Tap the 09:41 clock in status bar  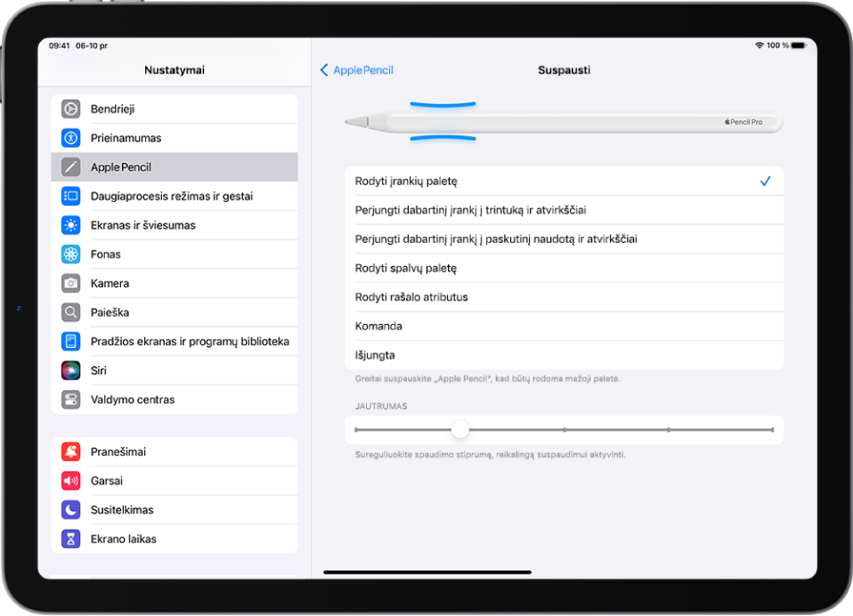(x=60, y=45)
